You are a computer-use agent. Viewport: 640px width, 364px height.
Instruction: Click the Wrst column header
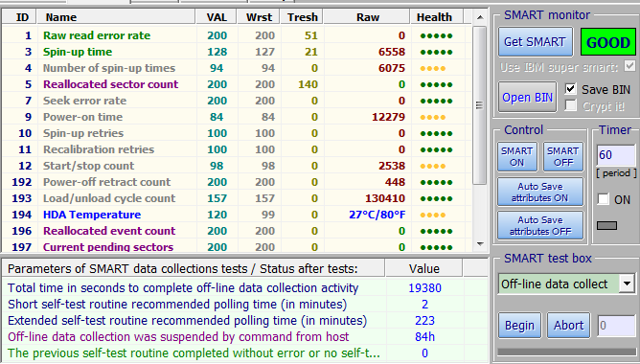click(x=259, y=17)
